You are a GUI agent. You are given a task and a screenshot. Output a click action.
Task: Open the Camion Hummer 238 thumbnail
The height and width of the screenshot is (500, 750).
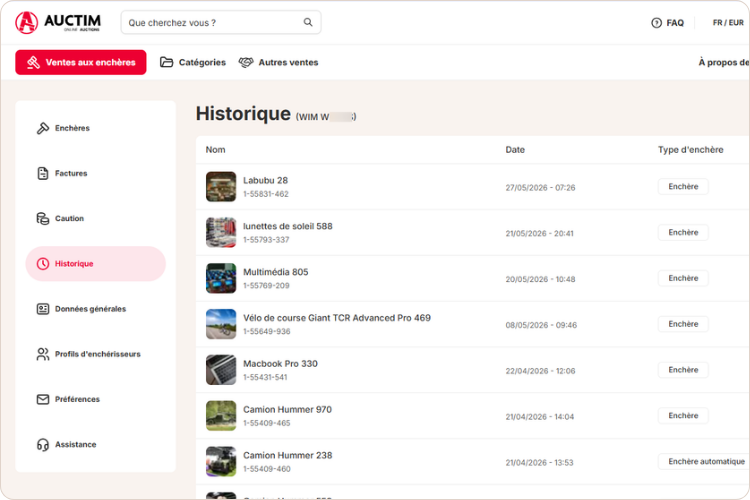tap(221, 462)
